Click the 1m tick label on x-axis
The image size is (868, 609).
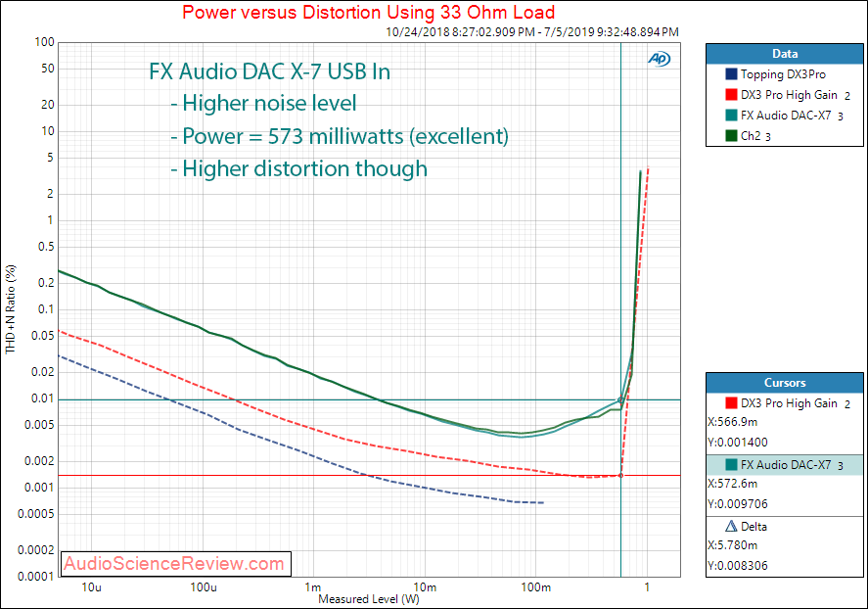click(313, 587)
